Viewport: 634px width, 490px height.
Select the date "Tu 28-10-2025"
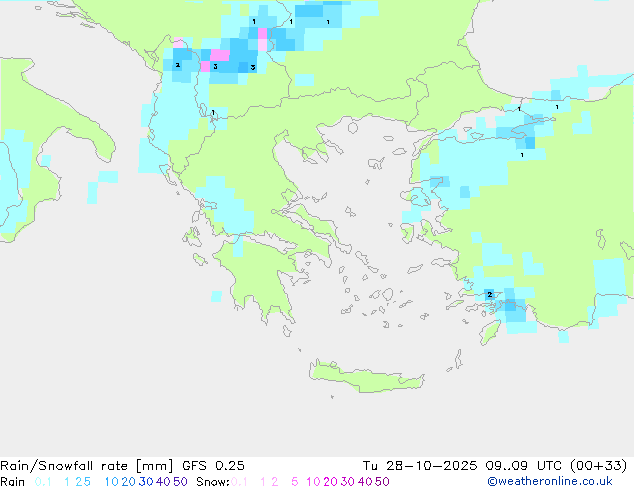[x=420, y=466]
